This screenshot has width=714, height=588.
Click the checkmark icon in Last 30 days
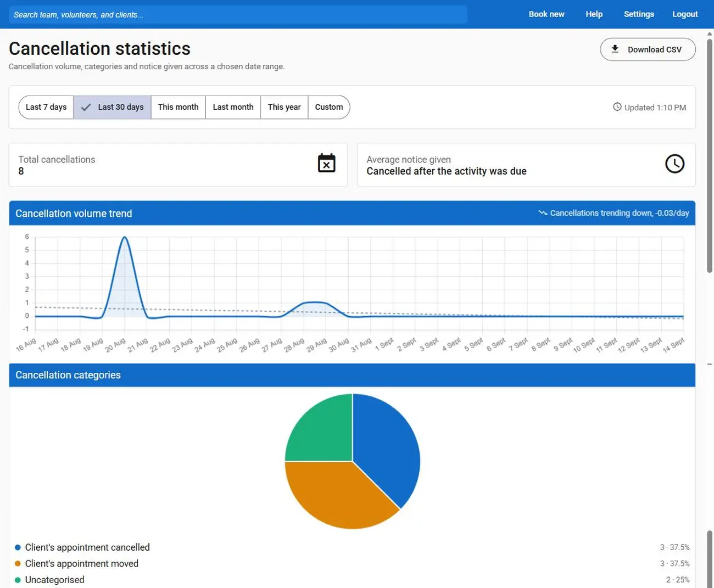(x=86, y=108)
